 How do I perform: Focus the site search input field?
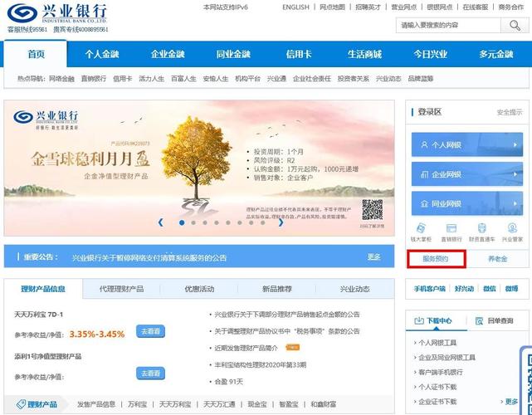[448, 25]
